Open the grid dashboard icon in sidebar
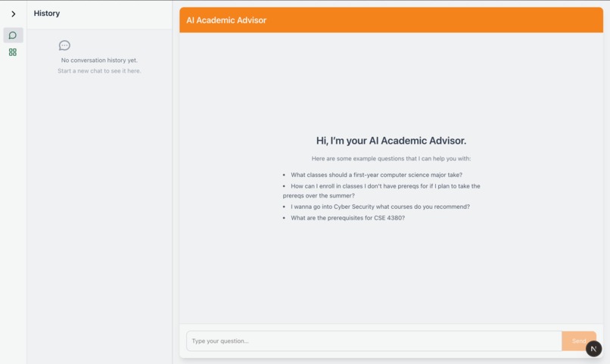This screenshot has height=364, width=610. pos(13,52)
